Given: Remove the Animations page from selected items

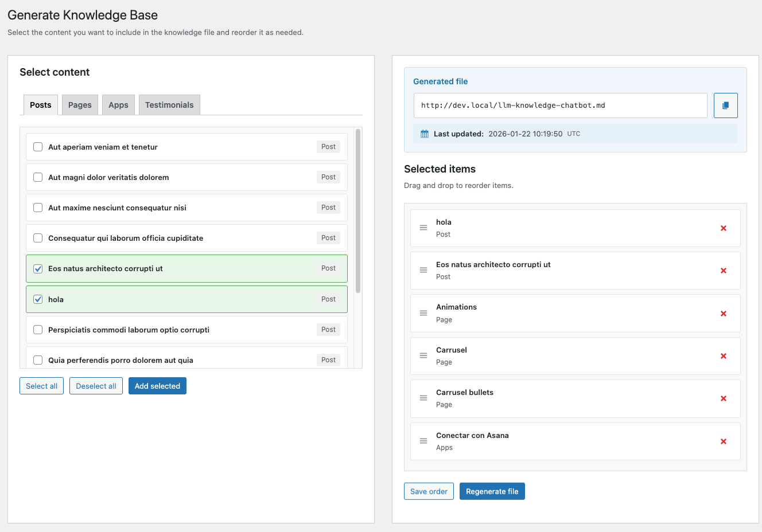Looking at the screenshot, I should click(x=724, y=314).
